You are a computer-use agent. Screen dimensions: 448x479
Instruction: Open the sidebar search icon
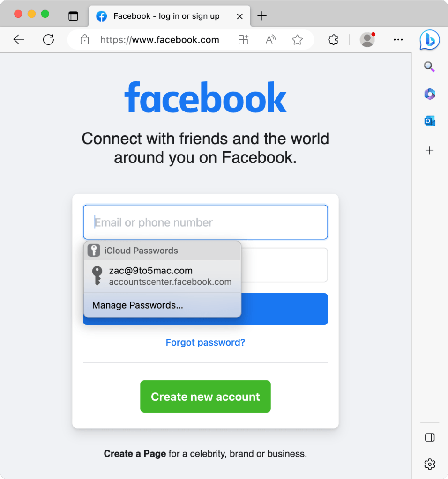tap(429, 66)
